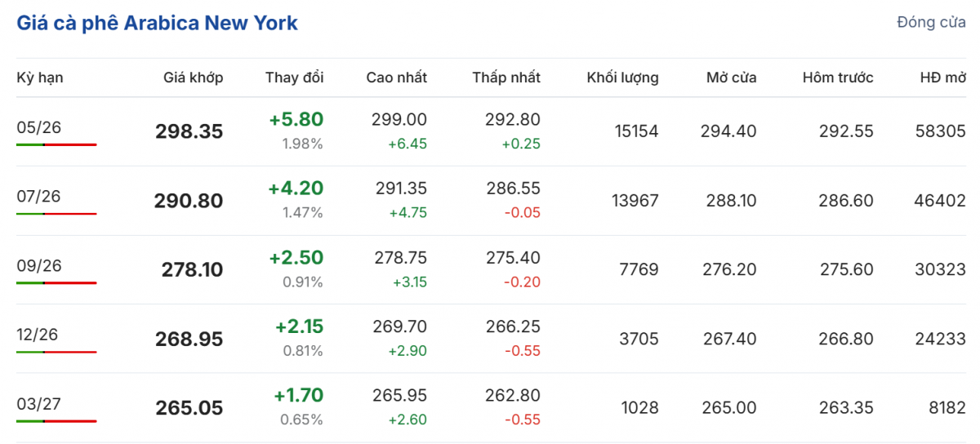Open the 07/26 contract row
This screenshot has width=980, height=444.
click(x=39, y=197)
